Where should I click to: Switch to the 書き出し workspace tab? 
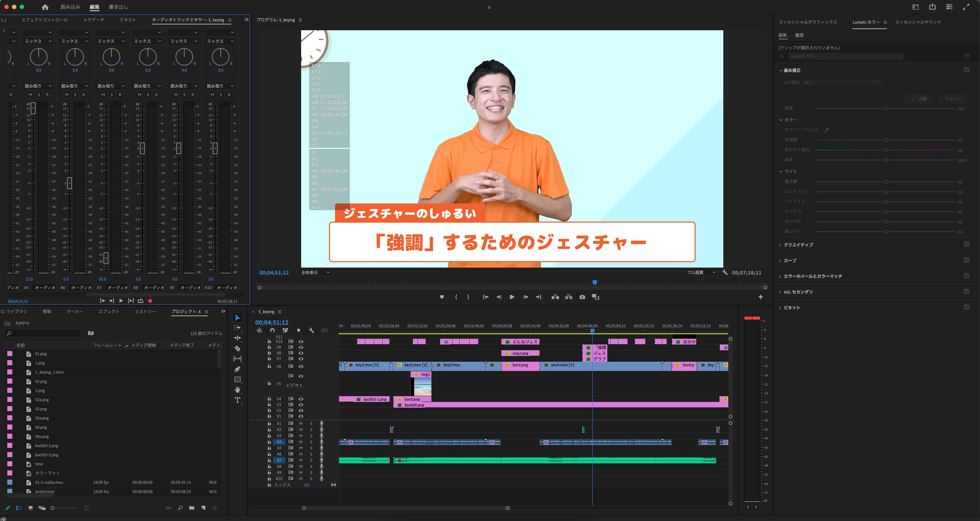point(118,7)
